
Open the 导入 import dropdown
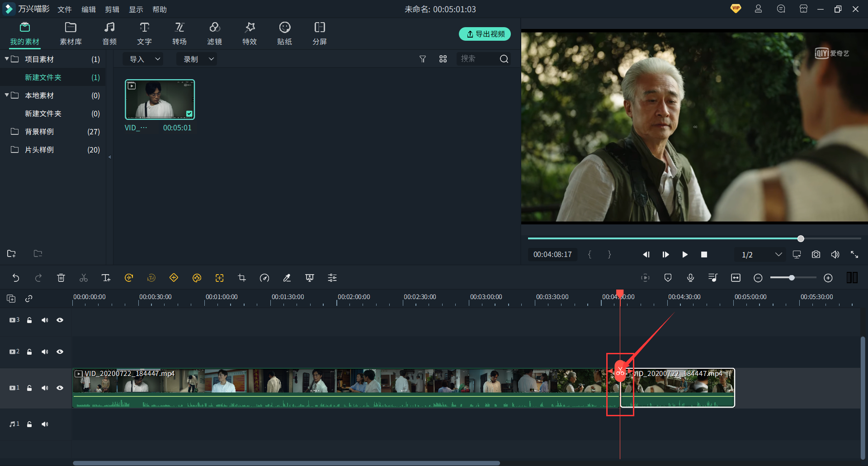click(x=144, y=59)
